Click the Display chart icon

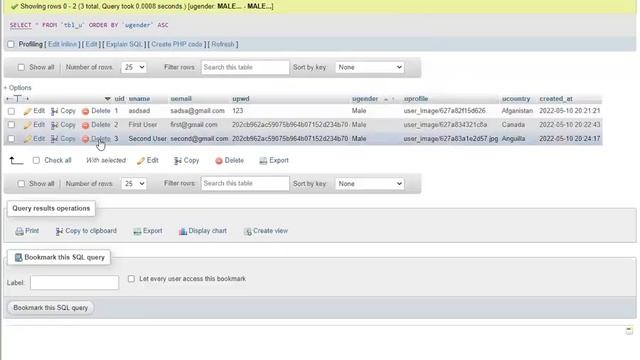tap(182, 231)
